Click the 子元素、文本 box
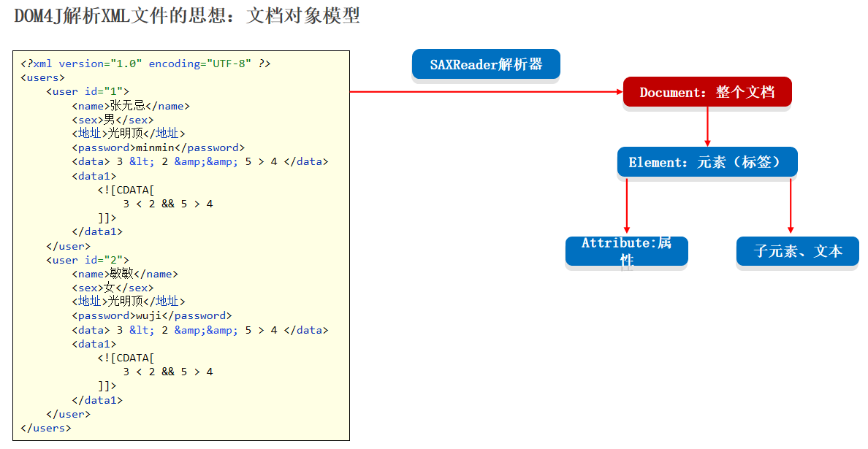868x449 pixels. (797, 251)
